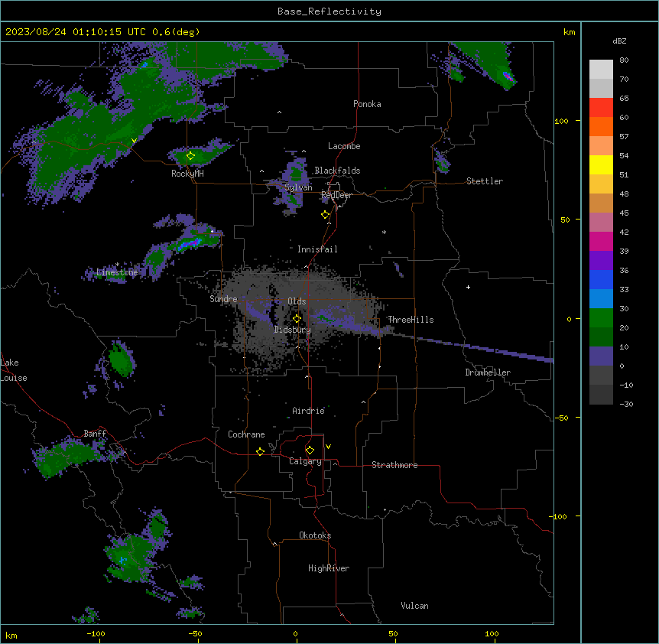Click the Banff label
This screenshot has height=644, width=659.
coord(95,434)
